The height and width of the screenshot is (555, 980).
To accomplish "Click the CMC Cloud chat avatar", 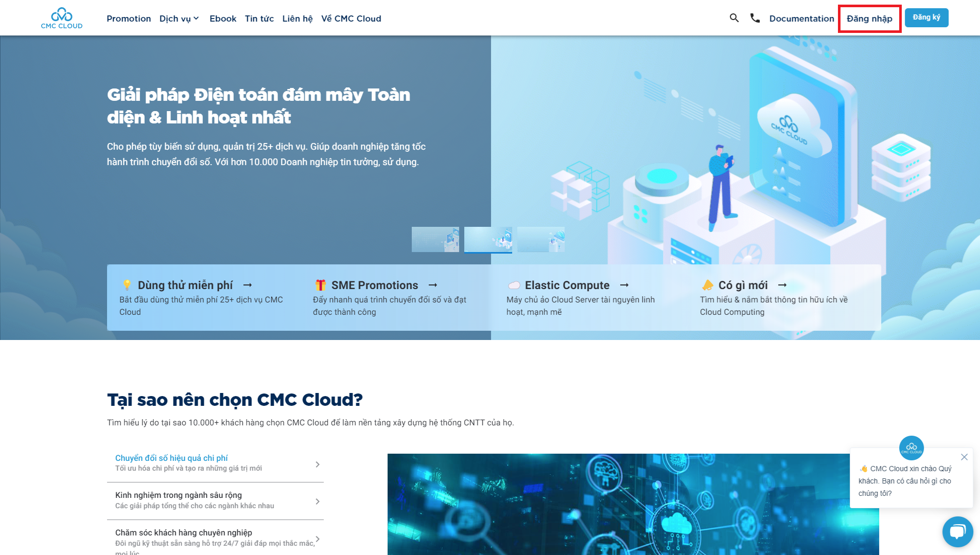I will pyautogui.click(x=911, y=448).
